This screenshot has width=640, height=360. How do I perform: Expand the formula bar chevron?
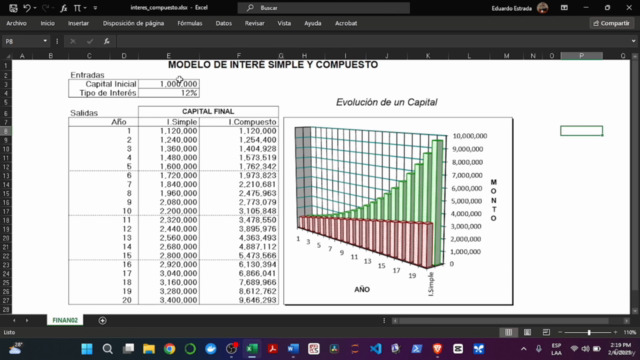pos(633,41)
